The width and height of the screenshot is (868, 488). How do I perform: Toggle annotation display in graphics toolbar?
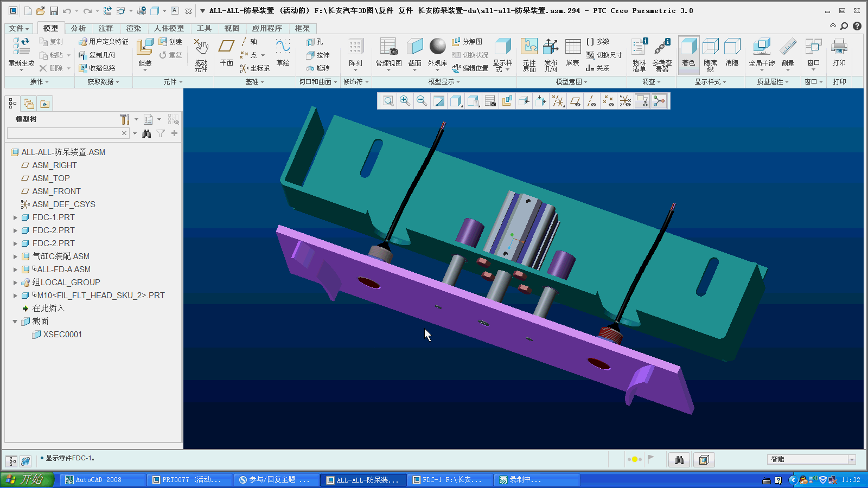642,101
